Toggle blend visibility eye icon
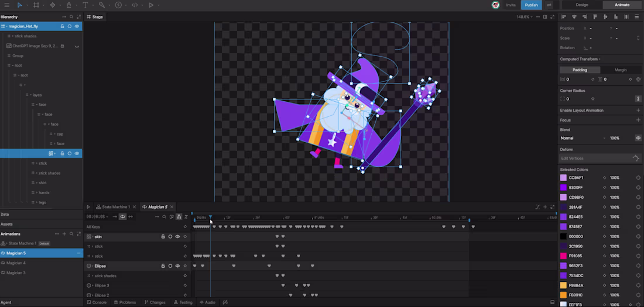Screen dimensions: 644x307 point(638,139)
